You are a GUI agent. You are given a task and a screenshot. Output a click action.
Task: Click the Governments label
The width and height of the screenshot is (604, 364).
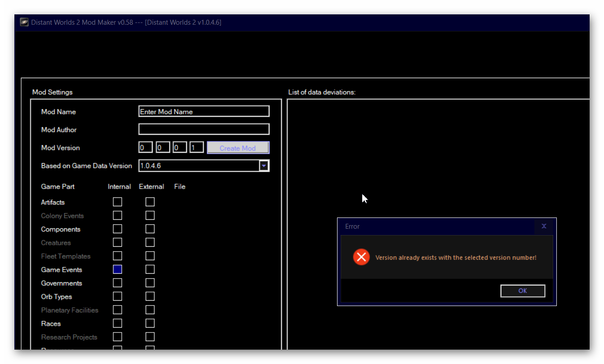[x=62, y=283]
